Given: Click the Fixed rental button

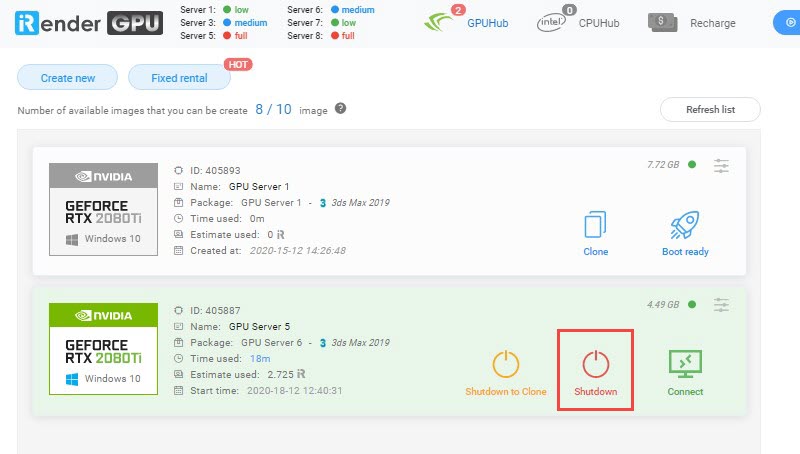Looking at the screenshot, I should (179, 77).
